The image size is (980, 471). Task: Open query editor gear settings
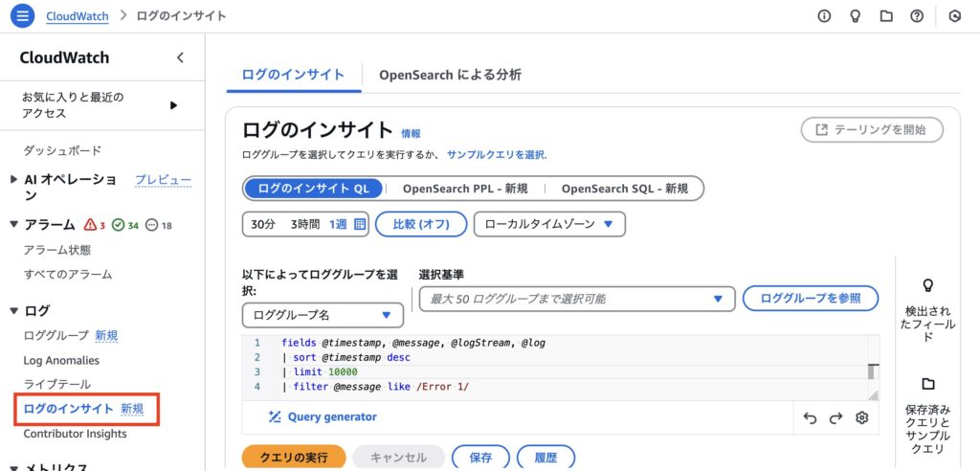(x=862, y=417)
